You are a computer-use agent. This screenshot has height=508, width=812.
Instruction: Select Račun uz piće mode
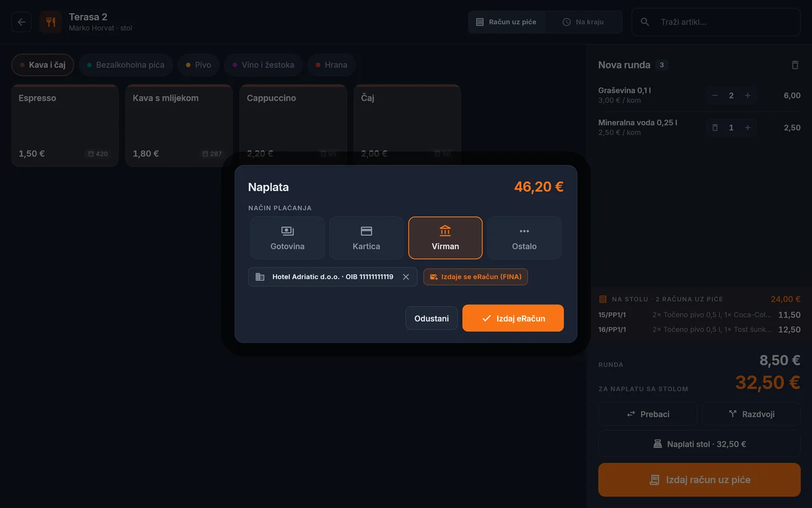coord(506,22)
